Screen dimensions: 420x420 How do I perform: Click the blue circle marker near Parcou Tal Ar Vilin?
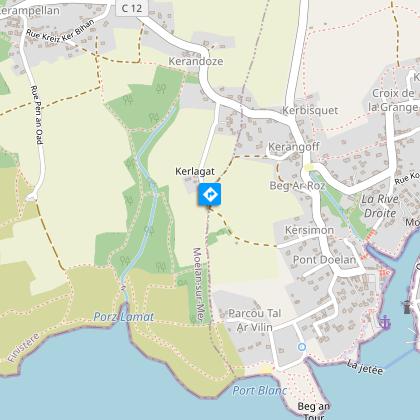click(x=302, y=347)
